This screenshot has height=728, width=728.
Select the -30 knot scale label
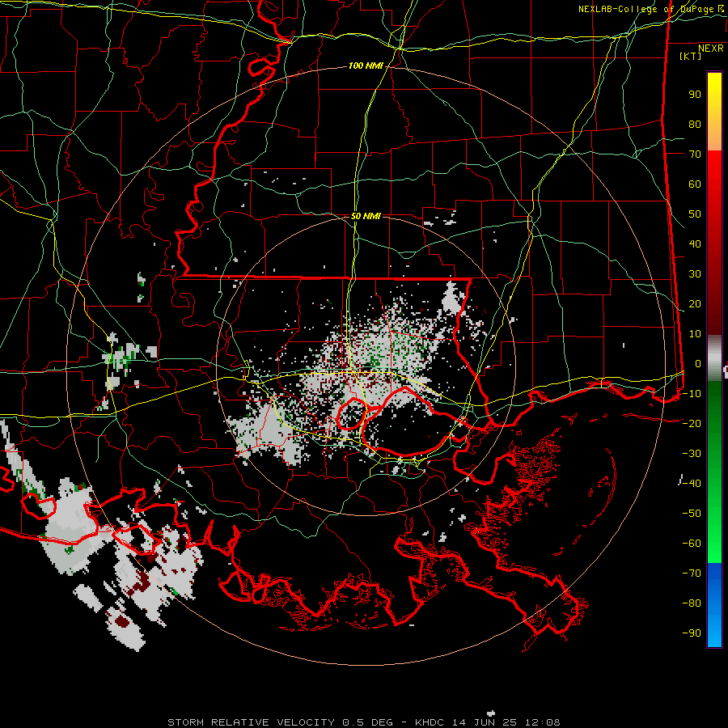tap(692, 454)
